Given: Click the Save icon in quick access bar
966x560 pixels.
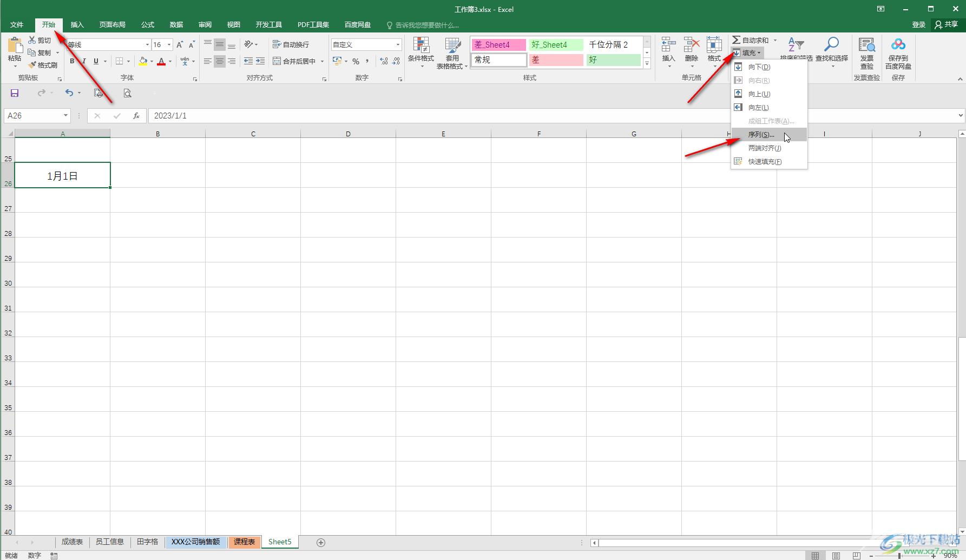Looking at the screenshot, I should (x=15, y=93).
